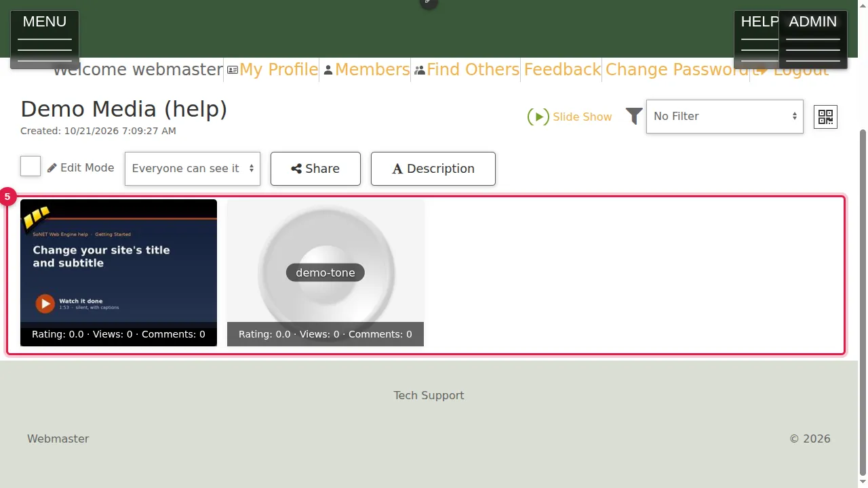Screen dimensions: 868x488
Task: Open the HELP menu
Action: [757, 39]
